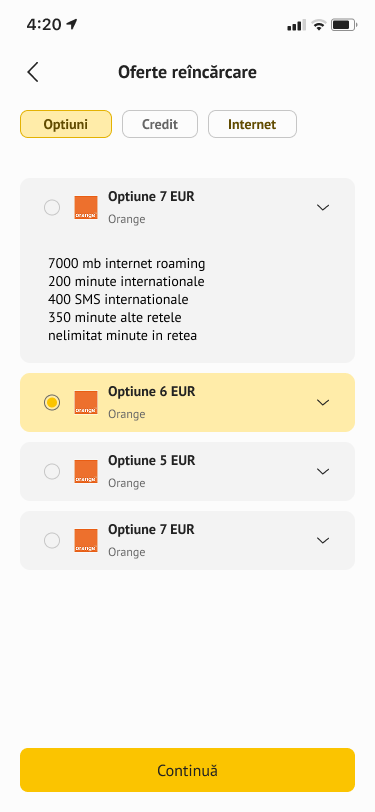Open the Optiuni tab

click(66, 124)
